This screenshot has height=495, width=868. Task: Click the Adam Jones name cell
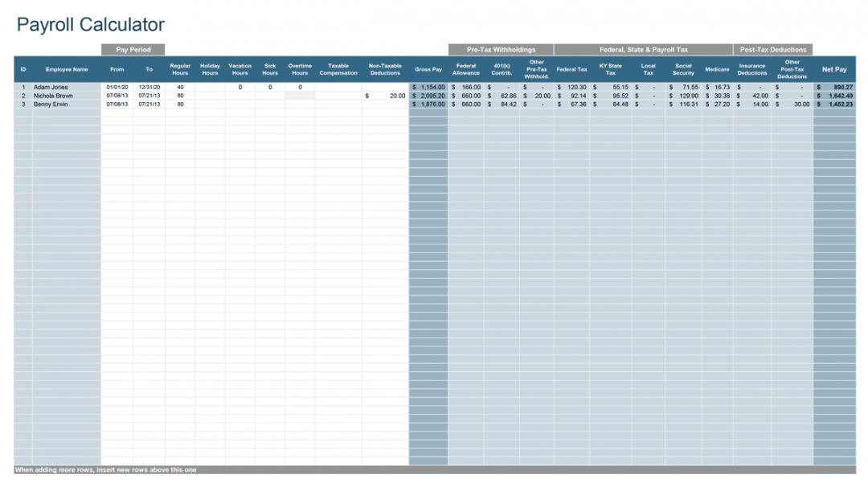point(51,87)
